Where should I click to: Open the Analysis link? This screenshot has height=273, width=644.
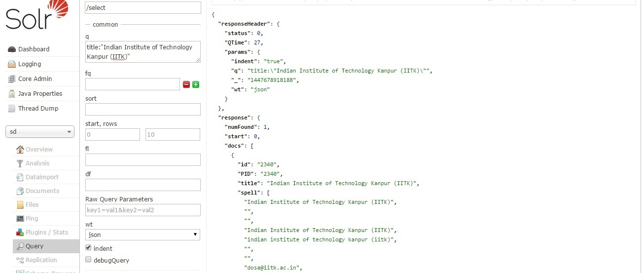pyautogui.click(x=37, y=163)
